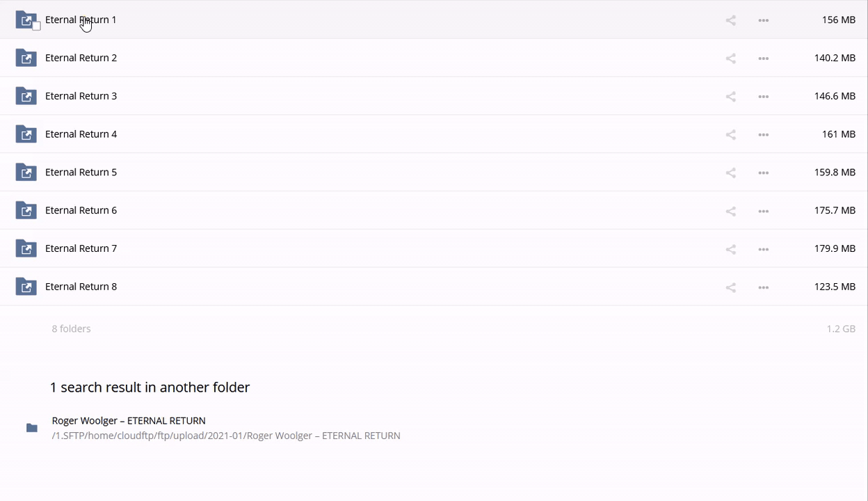Image resolution: width=868 pixels, height=501 pixels.
Task: Open the Eternal Return 8 folder name
Action: click(81, 287)
